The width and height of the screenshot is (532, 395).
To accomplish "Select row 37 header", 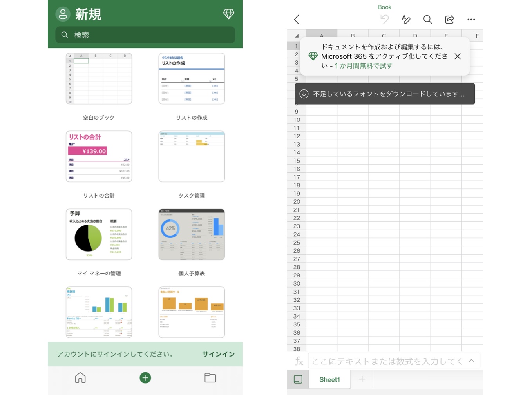I will 297,341.
